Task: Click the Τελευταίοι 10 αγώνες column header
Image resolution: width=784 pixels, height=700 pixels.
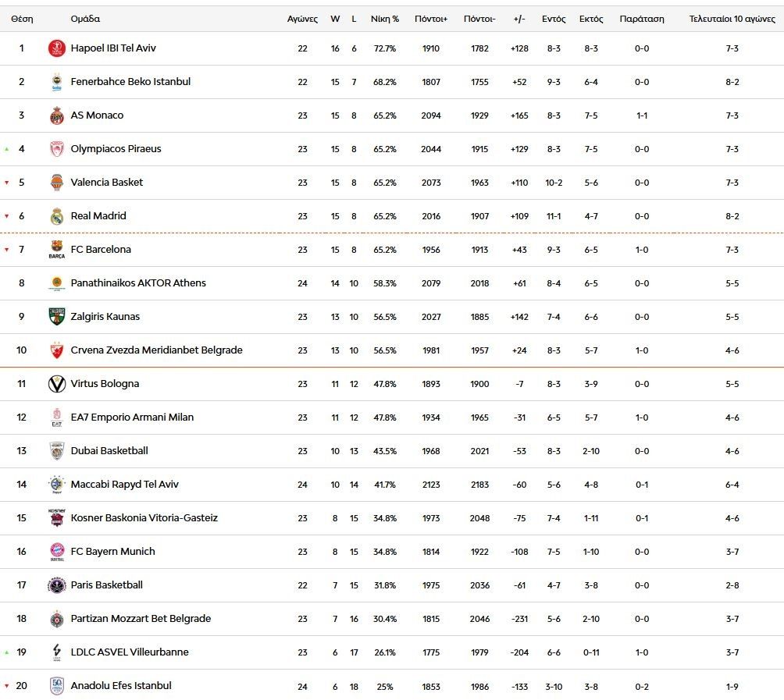Action: [x=732, y=19]
